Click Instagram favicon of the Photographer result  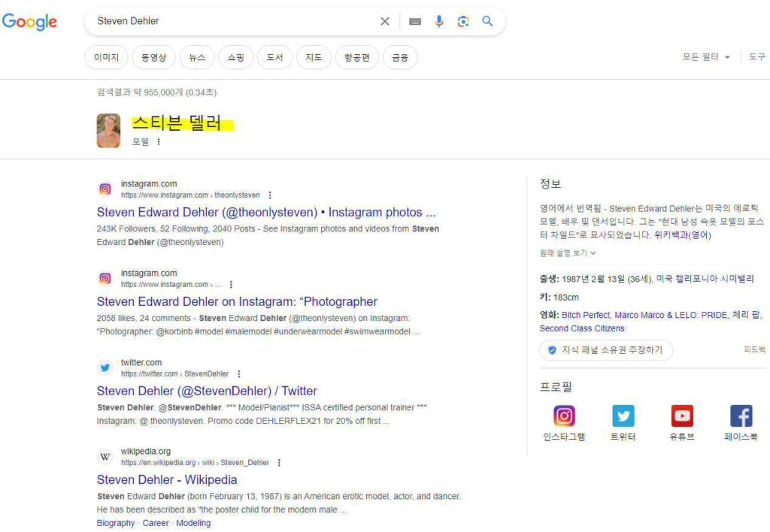point(105,278)
